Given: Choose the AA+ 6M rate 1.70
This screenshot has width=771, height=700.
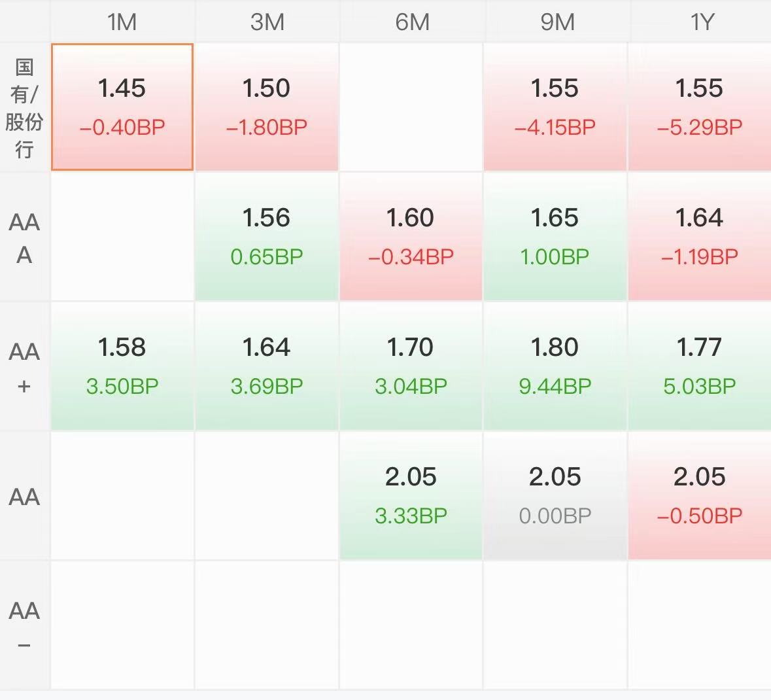Looking at the screenshot, I should click(x=411, y=366).
